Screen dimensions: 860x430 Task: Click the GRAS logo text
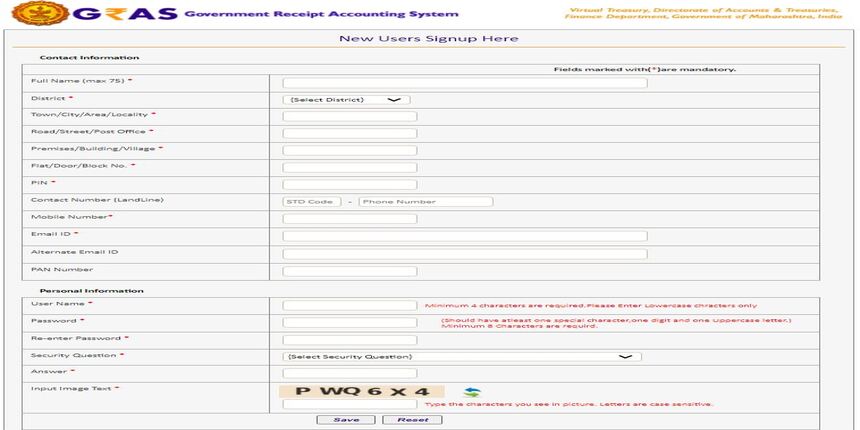(126, 13)
